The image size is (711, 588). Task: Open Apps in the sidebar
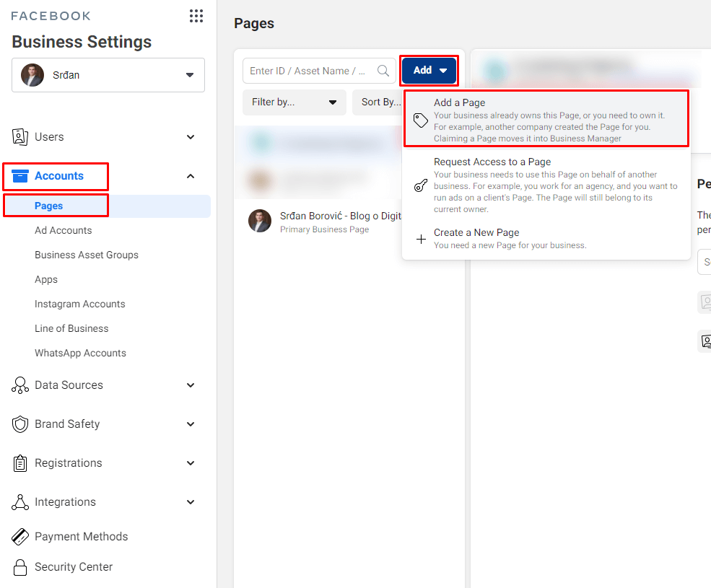pos(45,279)
